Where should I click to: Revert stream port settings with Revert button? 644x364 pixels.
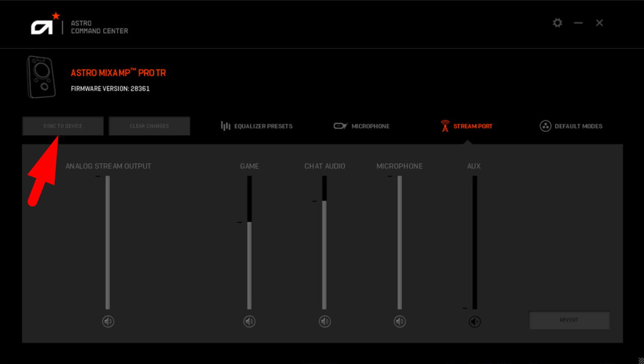tap(569, 320)
